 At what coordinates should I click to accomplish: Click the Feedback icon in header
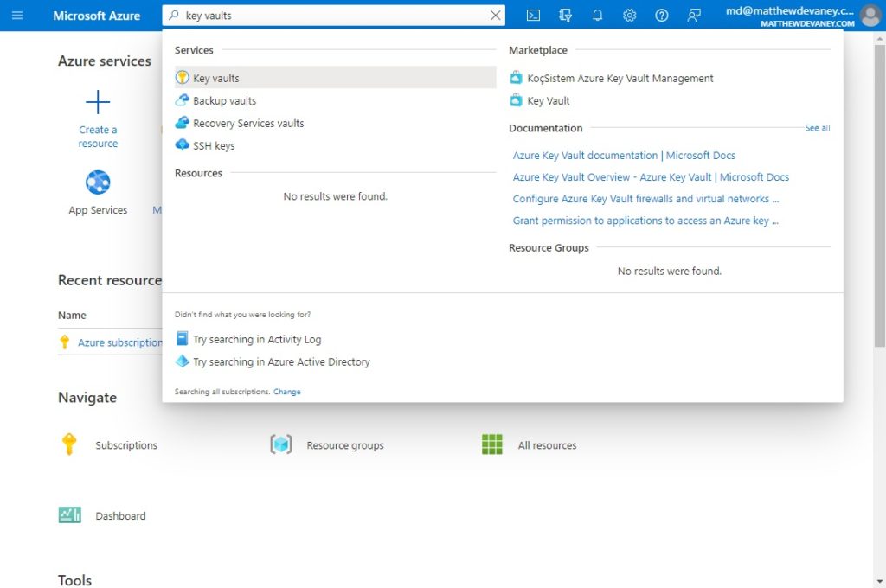pos(694,16)
